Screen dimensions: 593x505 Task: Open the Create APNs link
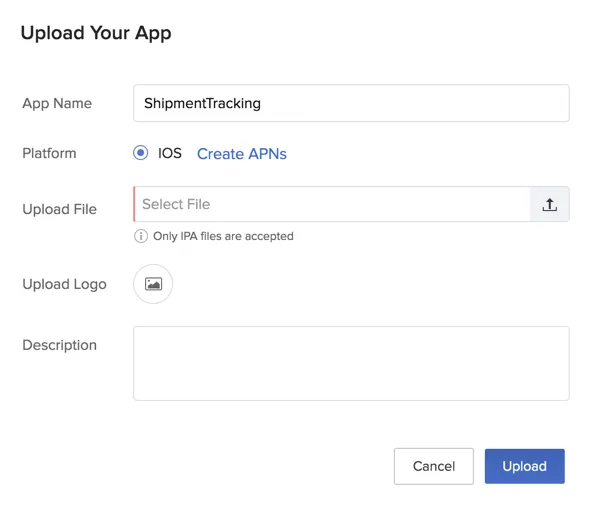[242, 154]
